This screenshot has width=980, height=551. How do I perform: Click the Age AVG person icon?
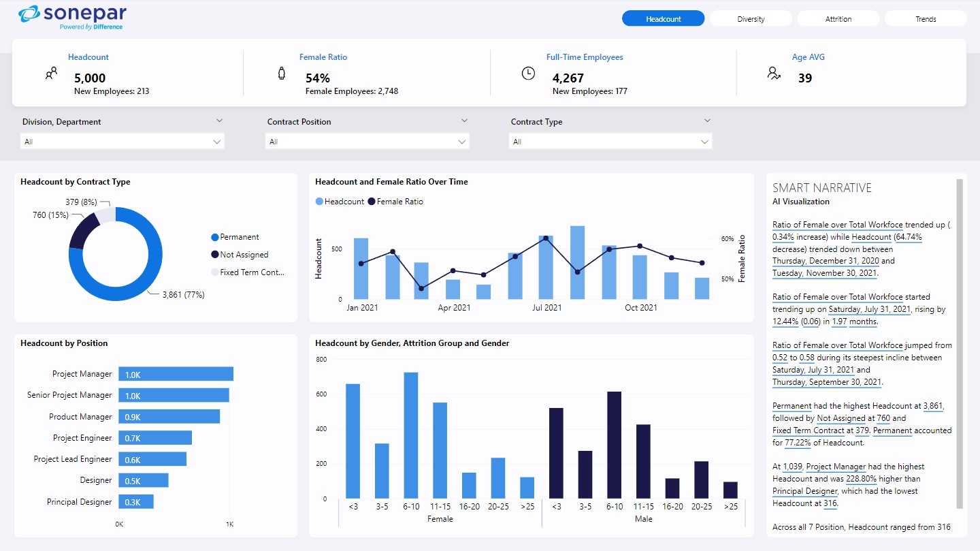coord(774,74)
